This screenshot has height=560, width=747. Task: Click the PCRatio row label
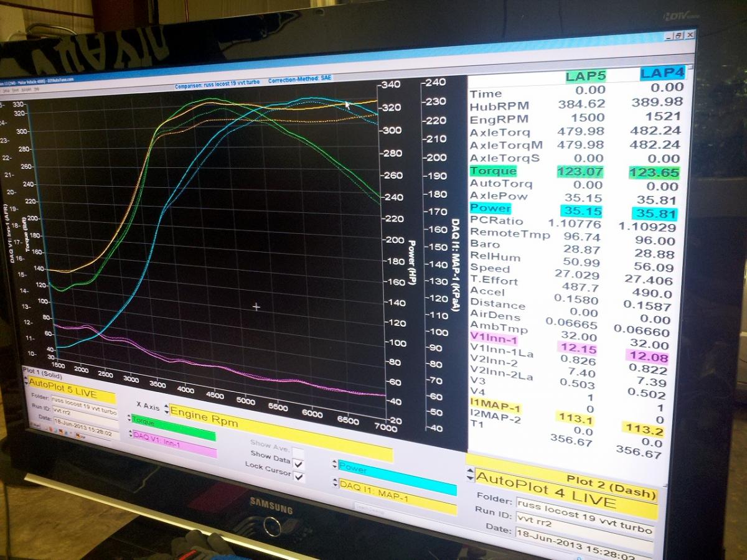tap(496, 220)
